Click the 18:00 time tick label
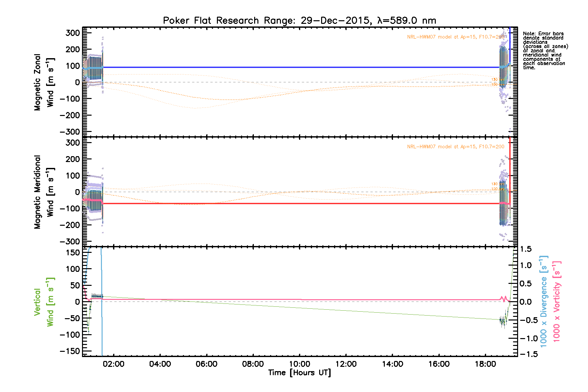 pyautogui.click(x=485, y=364)
